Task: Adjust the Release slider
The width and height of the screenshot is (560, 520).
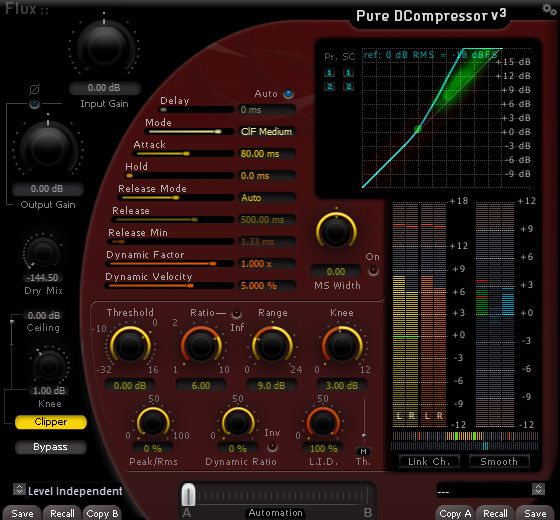Action: (173, 220)
